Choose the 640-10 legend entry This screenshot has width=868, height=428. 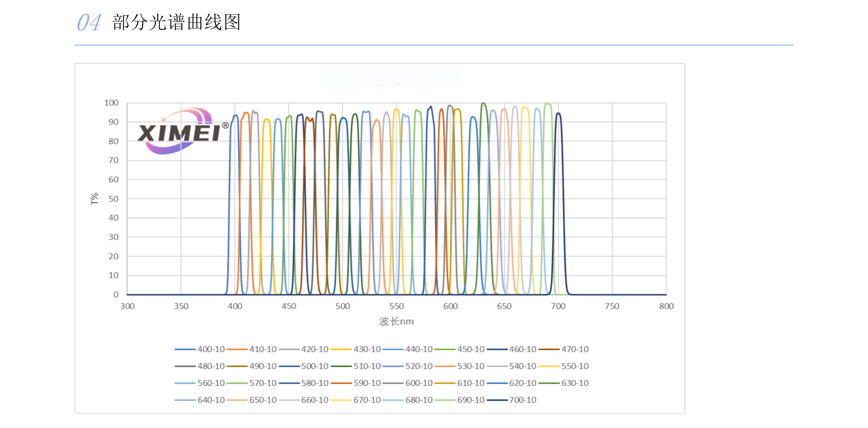(200, 400)
